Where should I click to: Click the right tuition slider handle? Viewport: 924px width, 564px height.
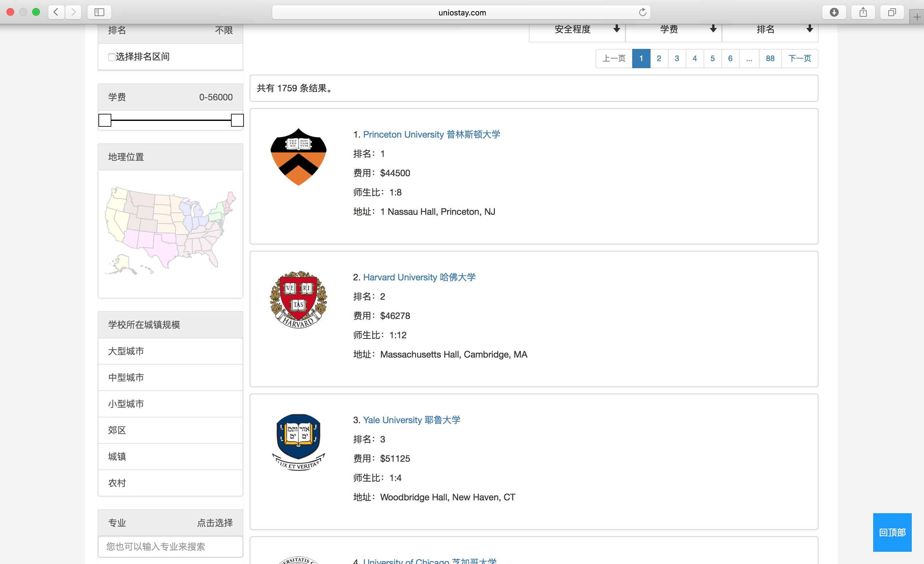point(237,120)
